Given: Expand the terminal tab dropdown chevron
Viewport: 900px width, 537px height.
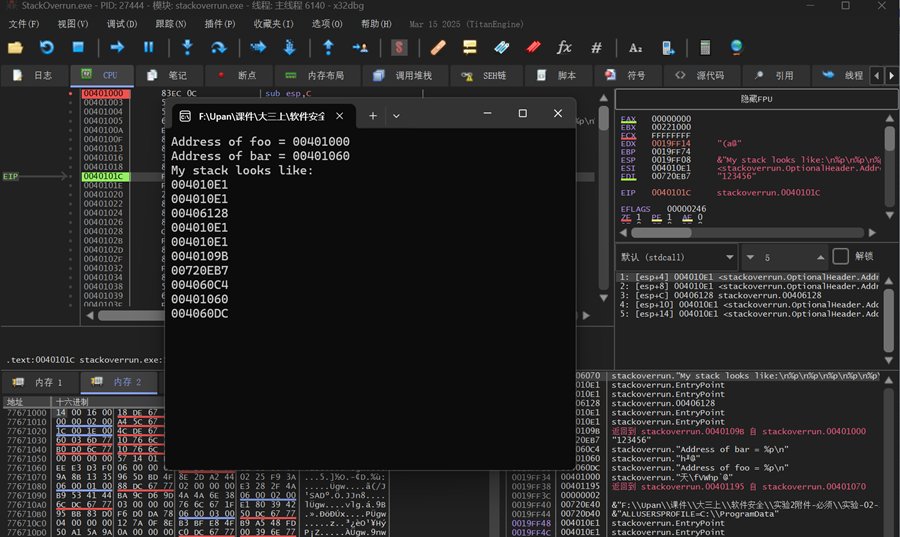Looking at the screenshot, I should [x=396, y=116].
